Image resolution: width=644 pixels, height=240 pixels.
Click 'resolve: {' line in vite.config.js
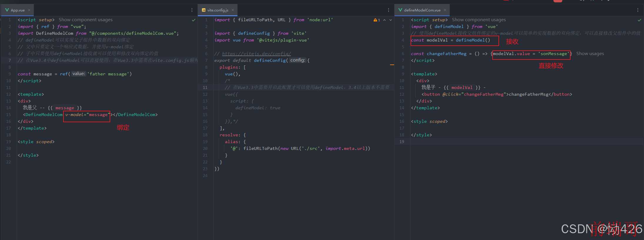pos(232,135)
